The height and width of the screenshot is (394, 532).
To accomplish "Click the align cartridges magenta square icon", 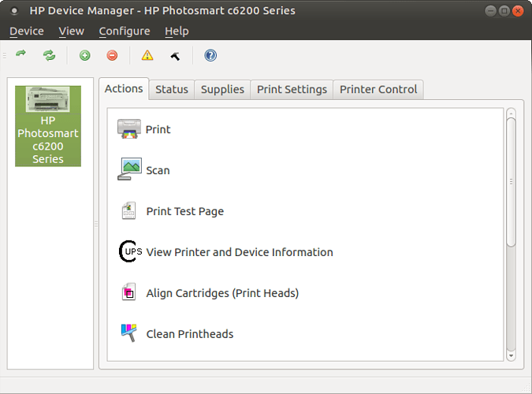I will point(128,292).
